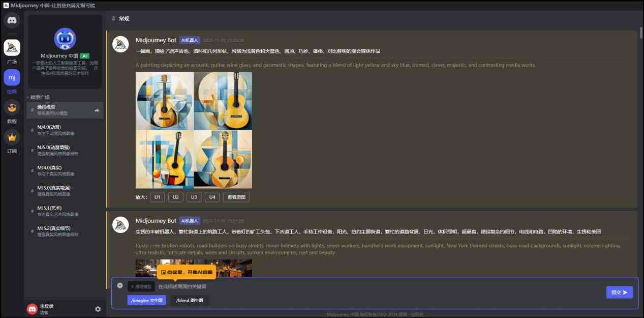Click hash icon beside 常规 channel title
Viewport: 644px width, 318px height.
coord(113,18)
